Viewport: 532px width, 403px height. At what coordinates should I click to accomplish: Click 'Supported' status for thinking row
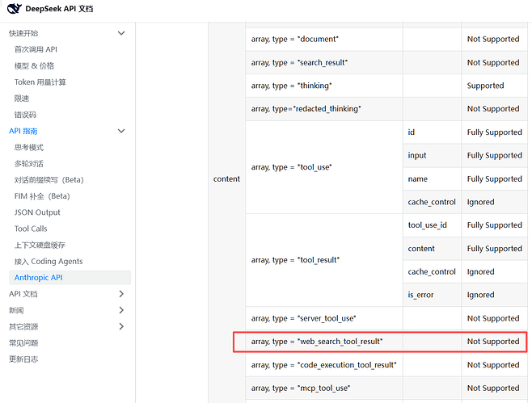(x=485, y=86)
